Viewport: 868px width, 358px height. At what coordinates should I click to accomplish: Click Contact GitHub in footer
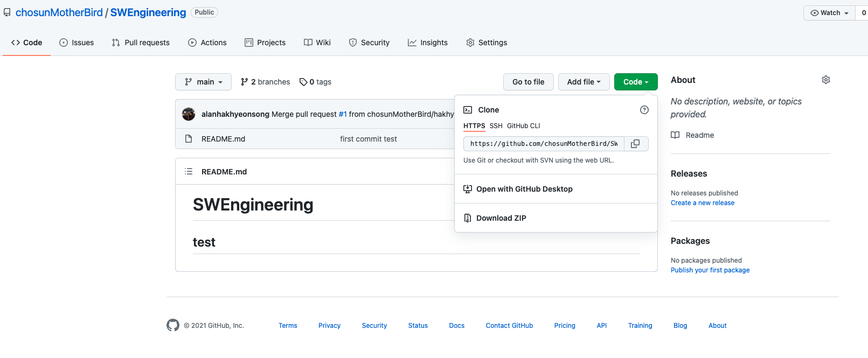509,326
